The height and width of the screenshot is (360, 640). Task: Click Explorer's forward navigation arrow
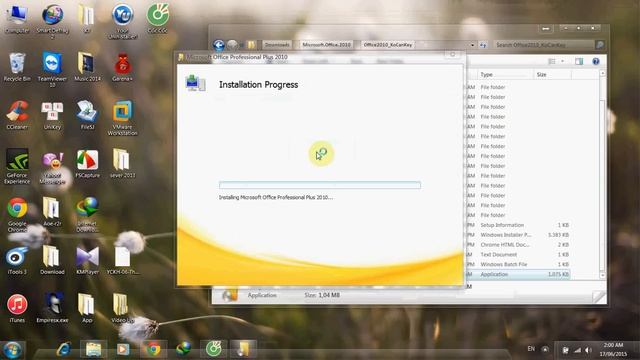pyautogui.click(x=232, y=45)
